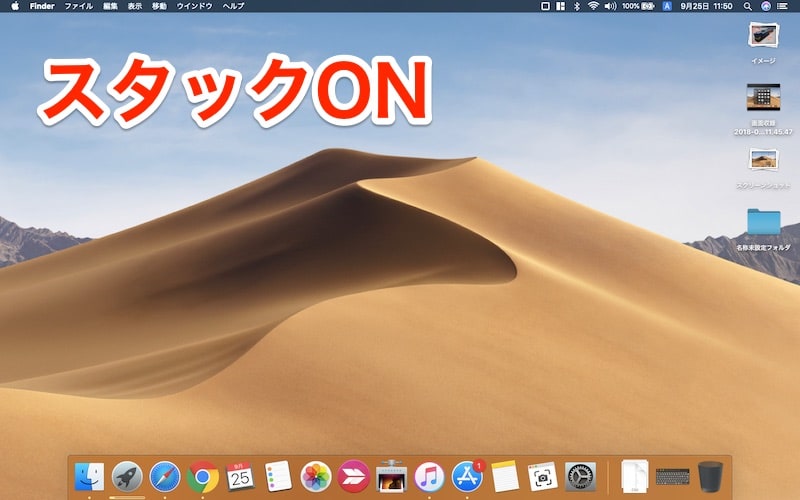The height and width of the screenshot is (500, 800).
Task: Open the App Store with update badge
Action: [x=467, y=476]
